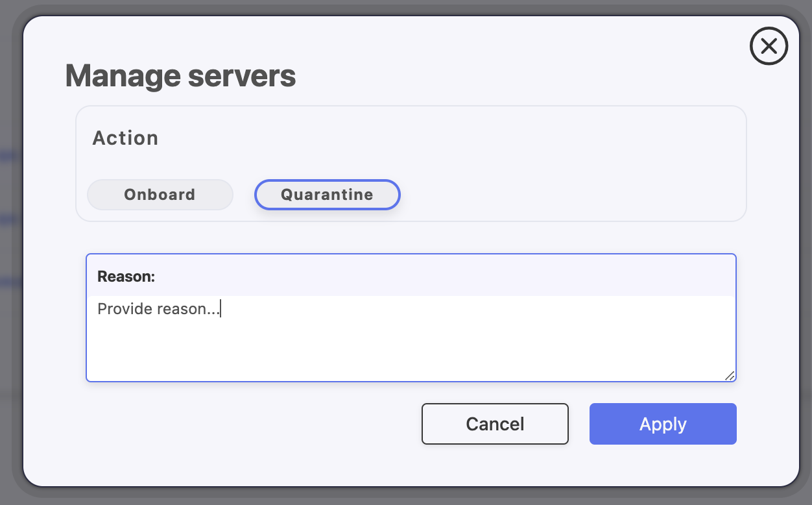Cancel the server management changes

tap(495, 424)
